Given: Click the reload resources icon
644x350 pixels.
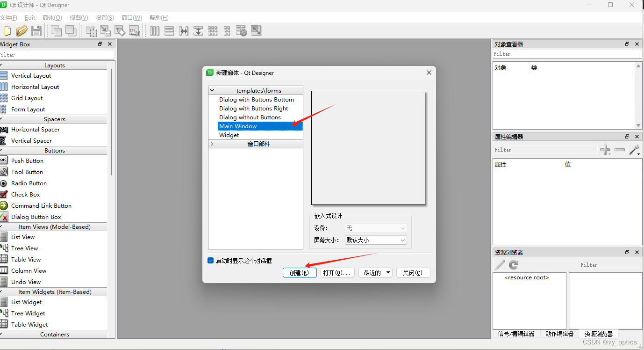Looking at the screenshot, I should pyautogui.click(x=514, y=265).
